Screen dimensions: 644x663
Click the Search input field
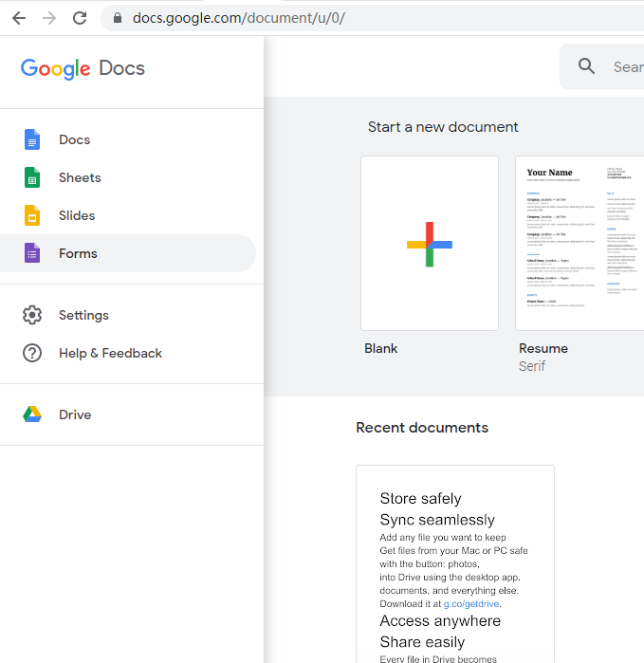[x=602, y=66]
